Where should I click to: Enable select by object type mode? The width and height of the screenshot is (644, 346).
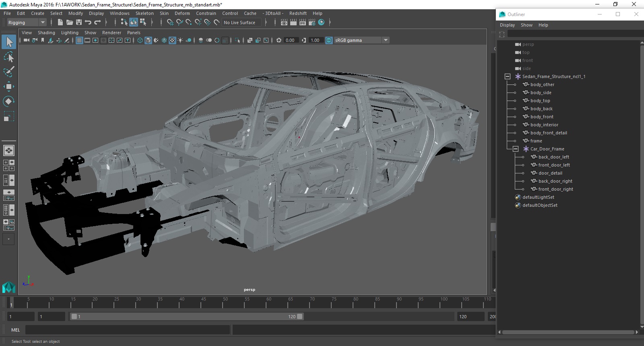point(133,23)
